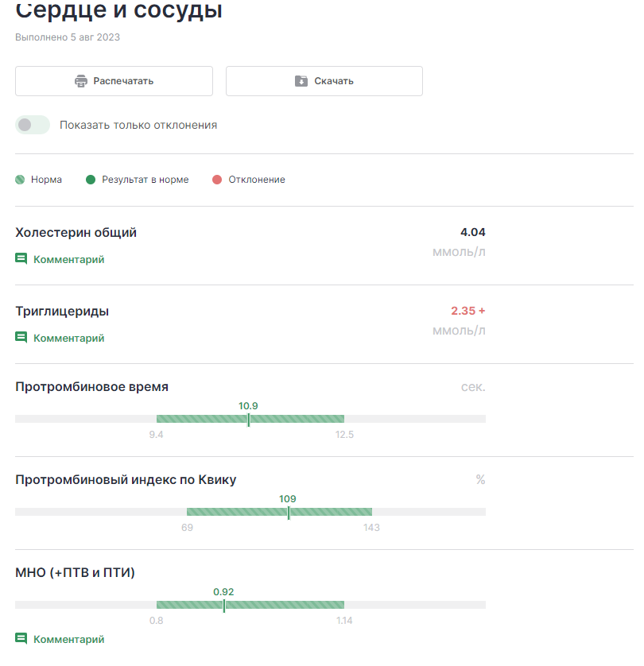Click the Триглицериды result value 2.35 +
Image resolution: width=644 pixels, height=666 pixels.
(x=467, y=311)
